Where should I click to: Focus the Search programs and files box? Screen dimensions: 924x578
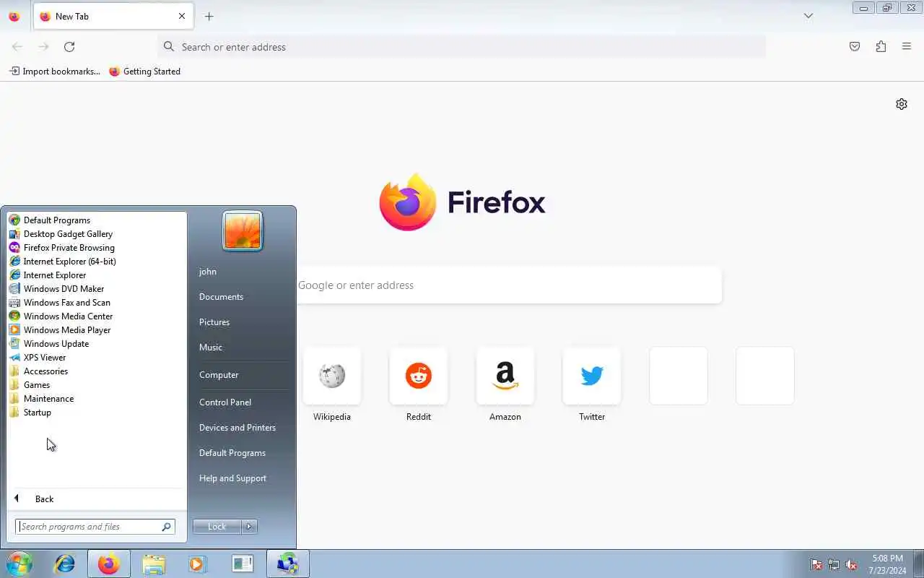coord(95,527)
